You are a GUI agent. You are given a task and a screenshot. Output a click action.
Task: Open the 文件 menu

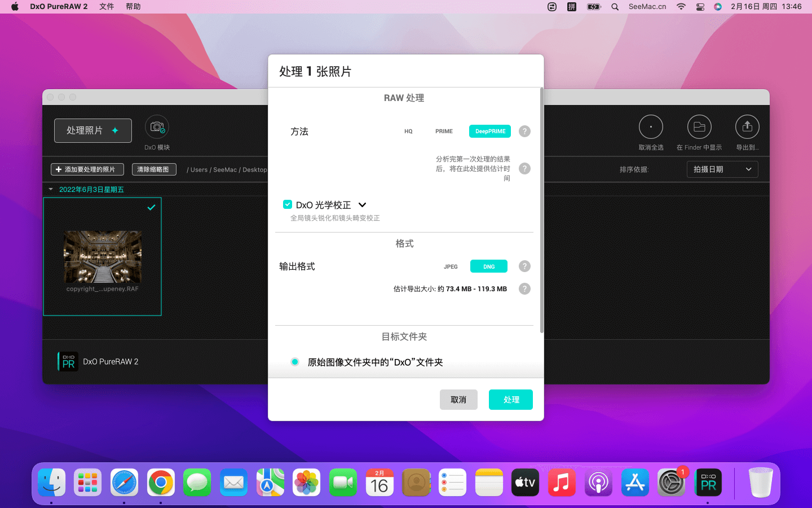point(107,7)
